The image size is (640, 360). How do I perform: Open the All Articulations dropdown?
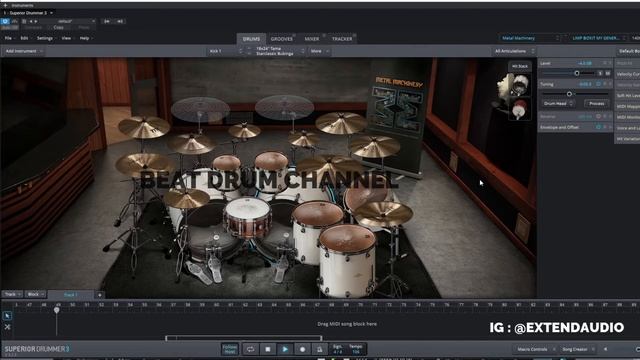click(x=514, y=51)
